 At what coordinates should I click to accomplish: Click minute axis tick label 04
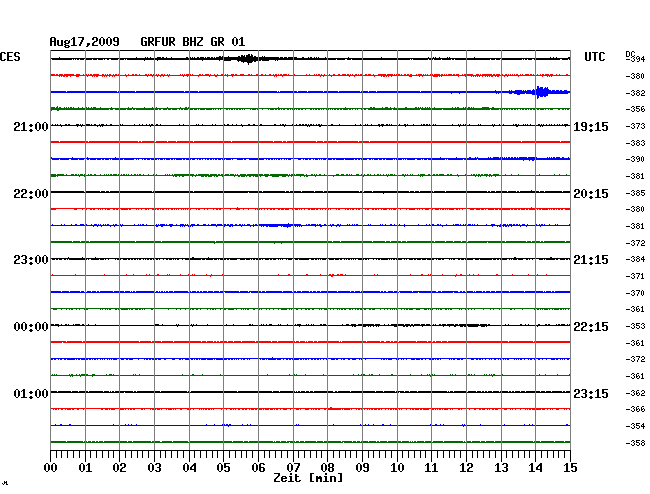pos(189,468)
